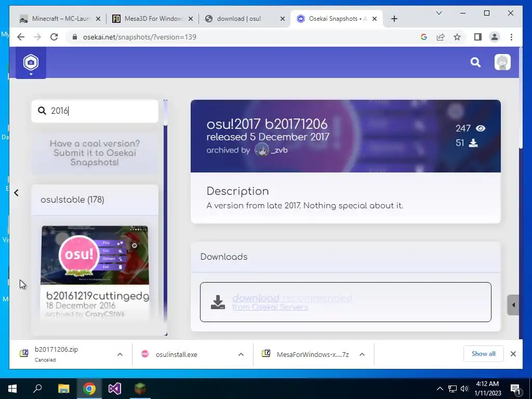Collapse the sidebar with the left chevron
532x399 pixels.
pyautogui.click(x=16, y=193)
